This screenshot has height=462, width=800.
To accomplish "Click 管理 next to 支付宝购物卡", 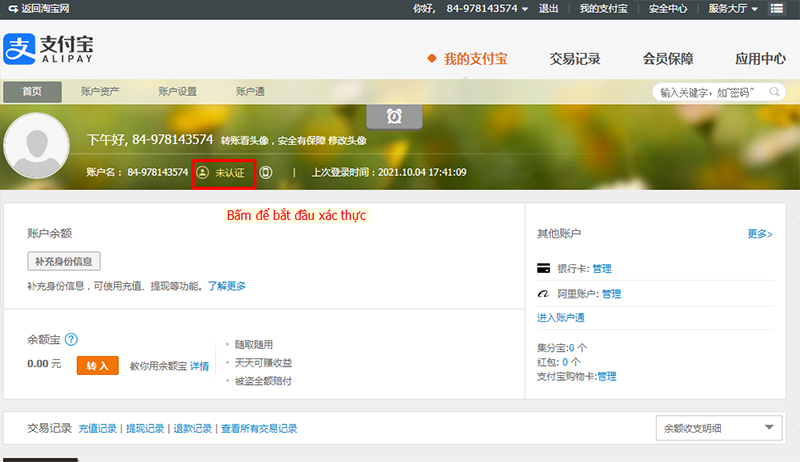I will (x=607, y=376).
